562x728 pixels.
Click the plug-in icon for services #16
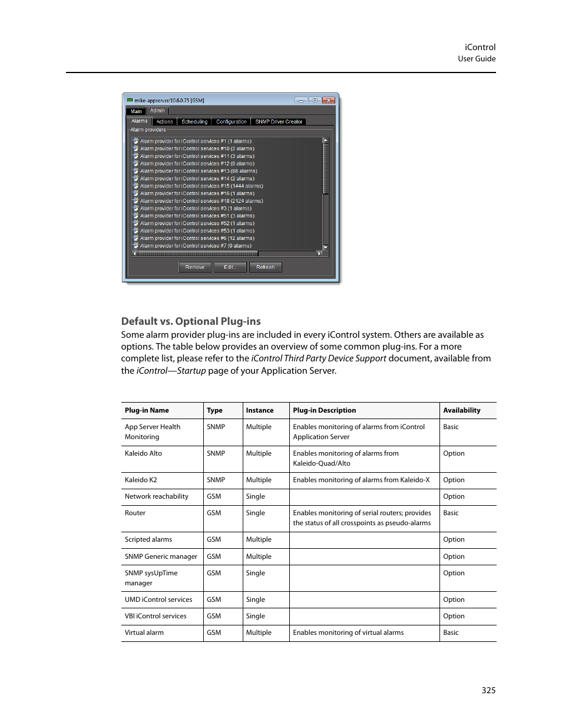[x=135, y=193]
